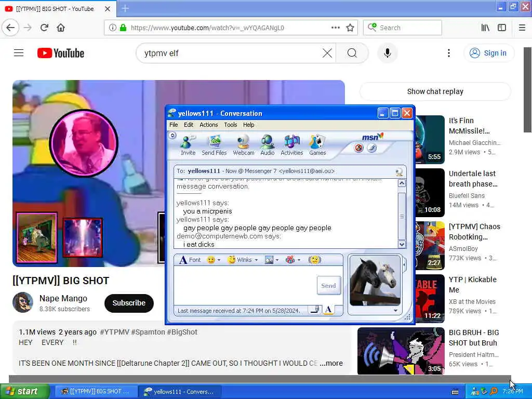Click Show chat replay button
This screenshot has width=532, height=399.
435,91
